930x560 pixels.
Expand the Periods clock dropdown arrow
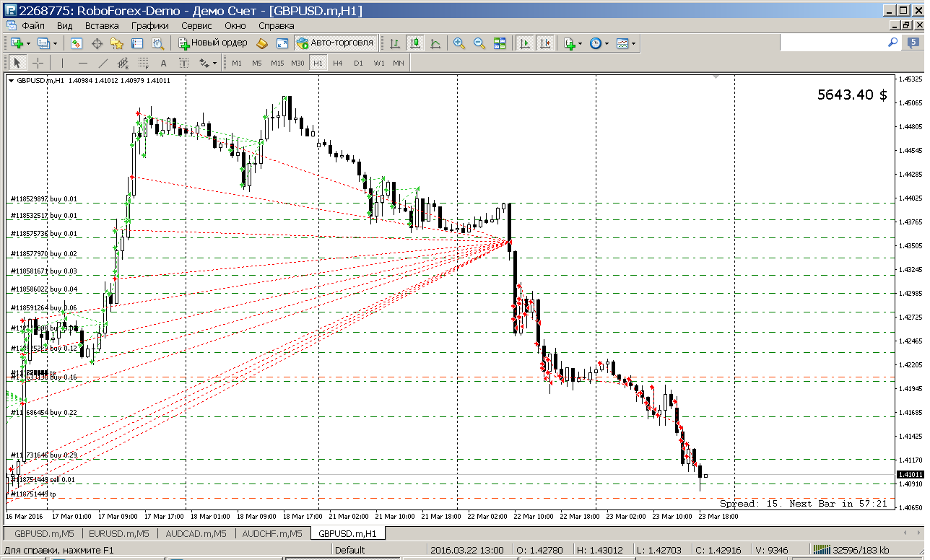coord(607,43)
